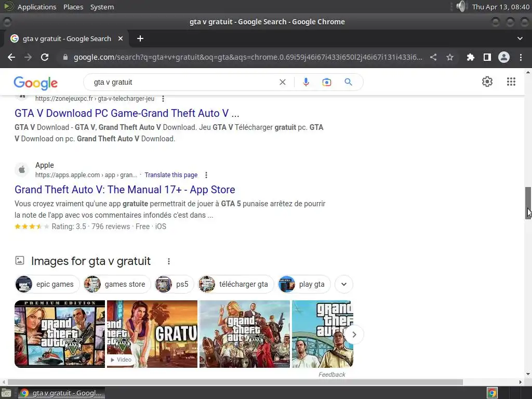Open the clock showing Thu Apr 13
The image size is (532, 399).
500,7
